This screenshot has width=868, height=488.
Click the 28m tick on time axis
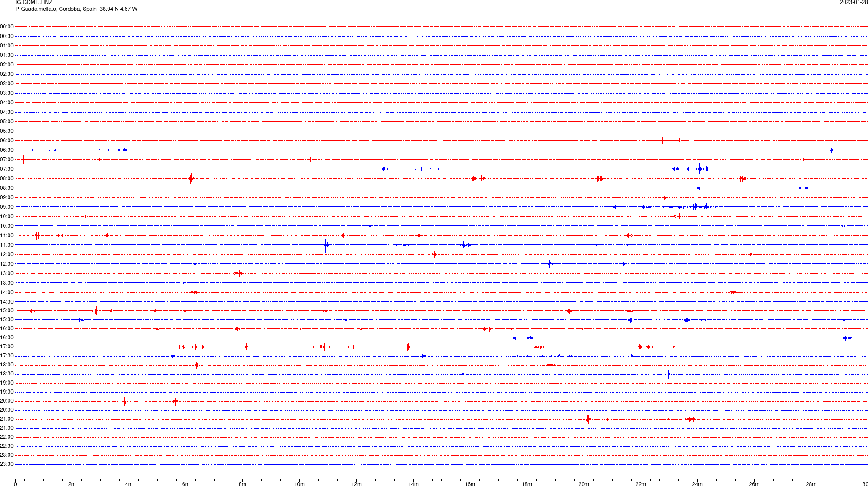[811, 484]
